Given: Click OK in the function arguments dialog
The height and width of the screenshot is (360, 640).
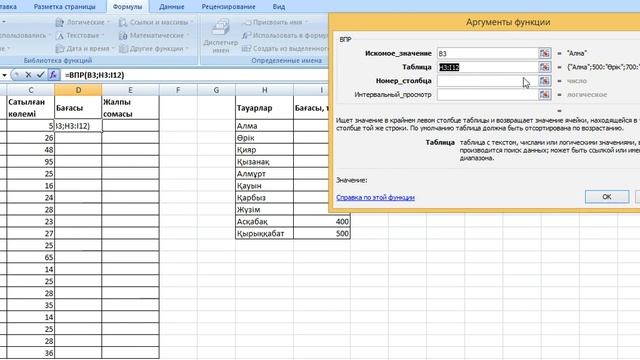Looking at the screenshot, I should pyautogui.click(x=607, y=197).
